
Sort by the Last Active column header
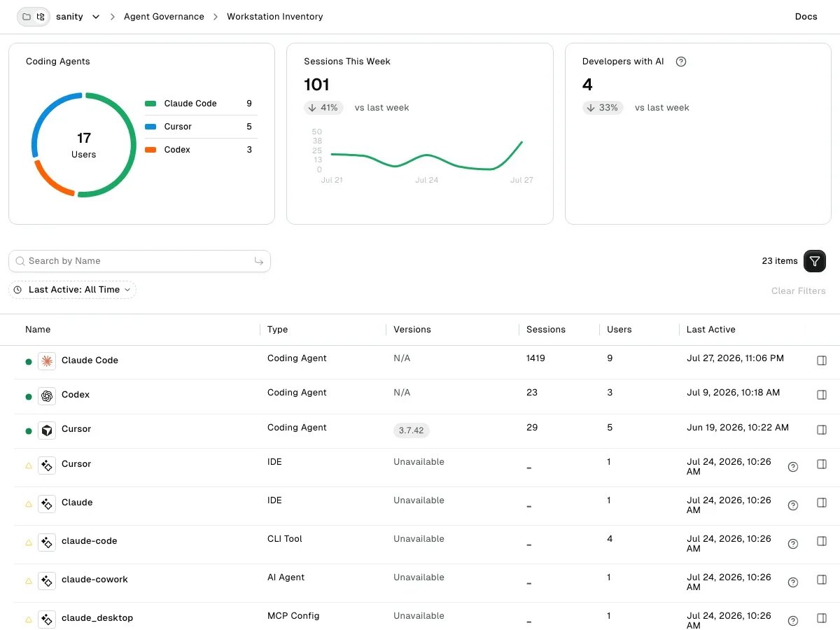point(711,330)
